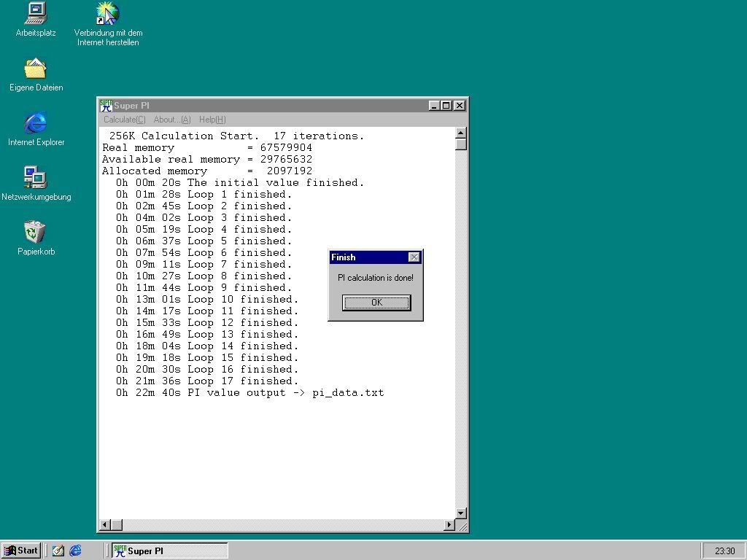Viewport: 747px width, 560px height.
Task: Click the vertical scrollbar down arrow
Action: [x=461, y=513]
